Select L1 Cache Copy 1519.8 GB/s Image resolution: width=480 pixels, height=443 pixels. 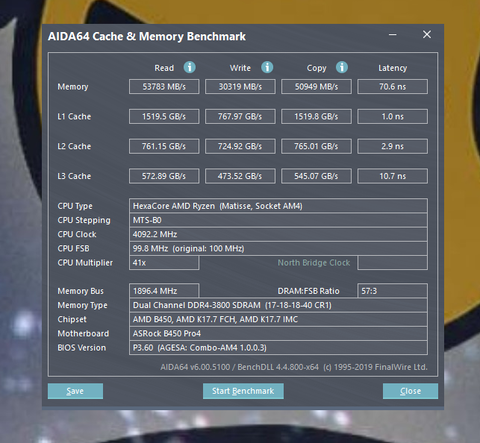[x=316, y=116]
